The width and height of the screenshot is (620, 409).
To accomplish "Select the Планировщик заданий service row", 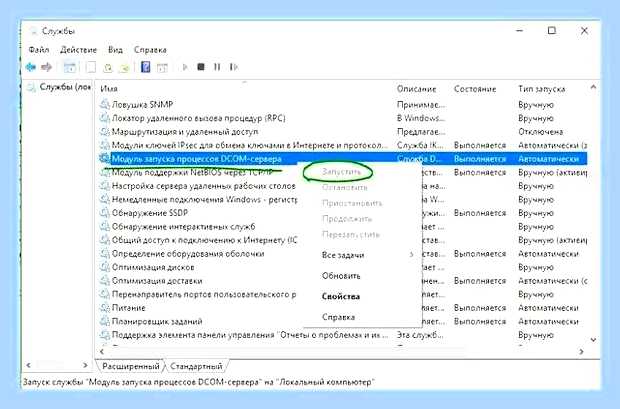I will point(343,321).
